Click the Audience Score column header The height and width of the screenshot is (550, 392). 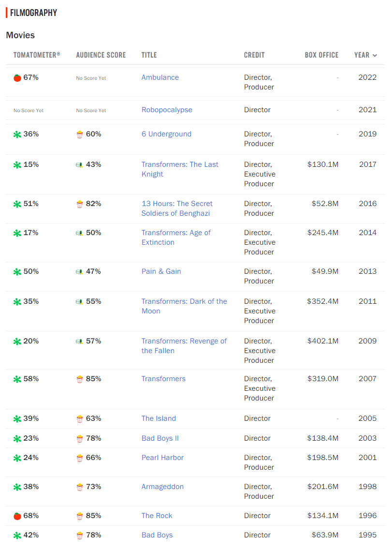101,55
